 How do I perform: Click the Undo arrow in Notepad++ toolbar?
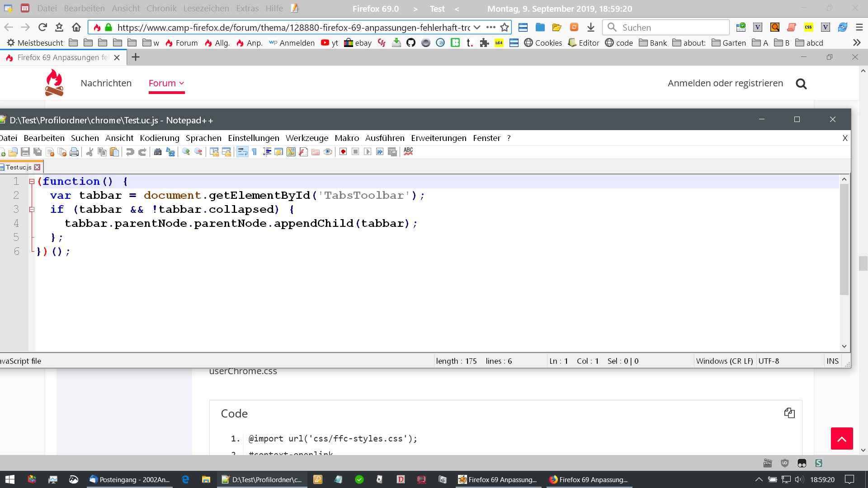[130, 152]
